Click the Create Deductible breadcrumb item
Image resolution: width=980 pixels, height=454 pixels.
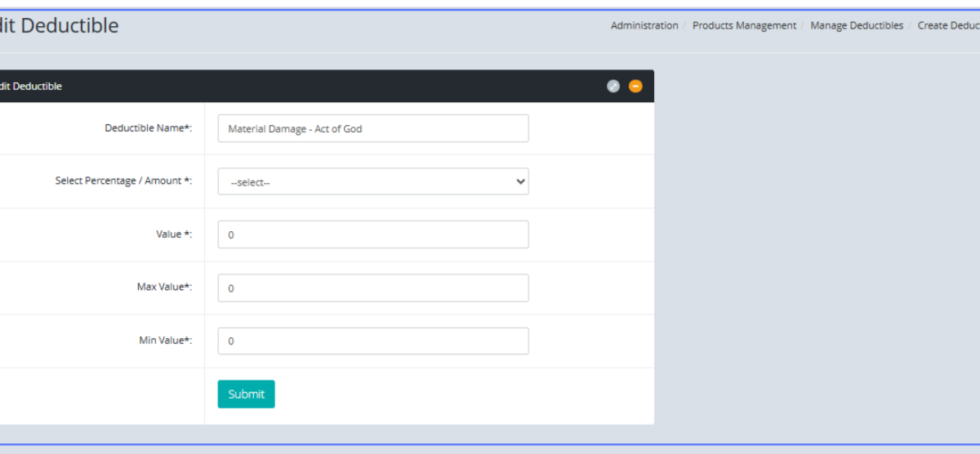pos(947,25)
